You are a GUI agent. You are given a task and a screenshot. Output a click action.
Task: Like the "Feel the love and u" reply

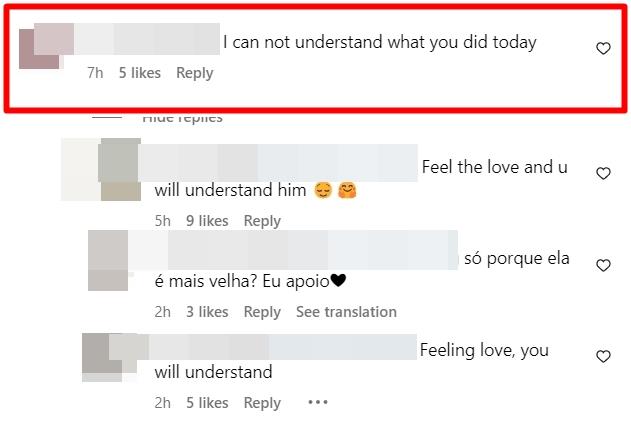point(603,173)
